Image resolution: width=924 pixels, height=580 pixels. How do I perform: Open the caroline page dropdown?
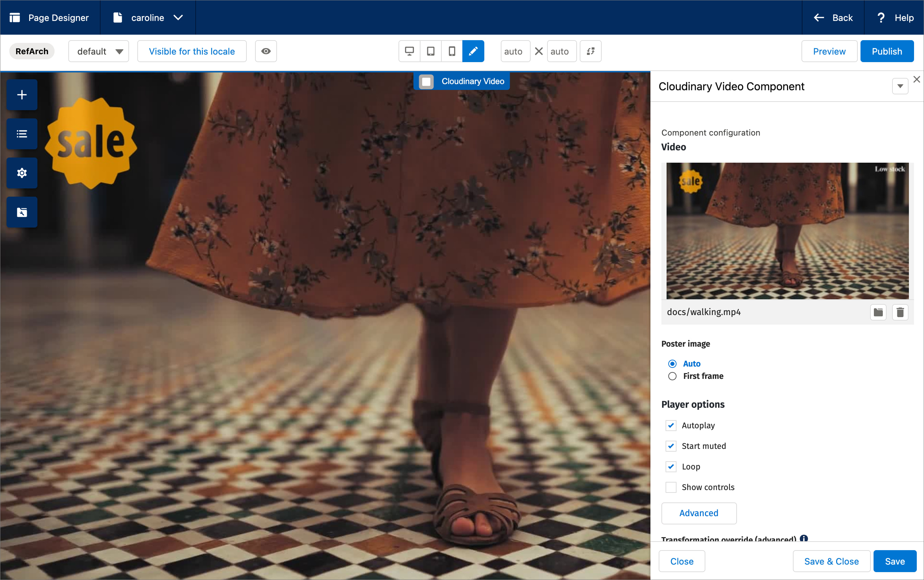[x=177, y=17]
